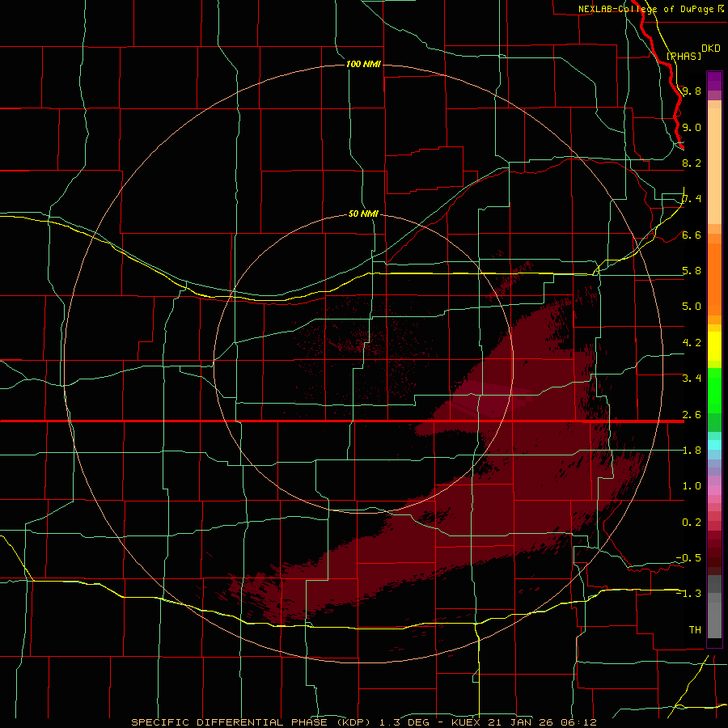
Task: Click the 06:12 timestamp in the caption
Action: point(578,722)
